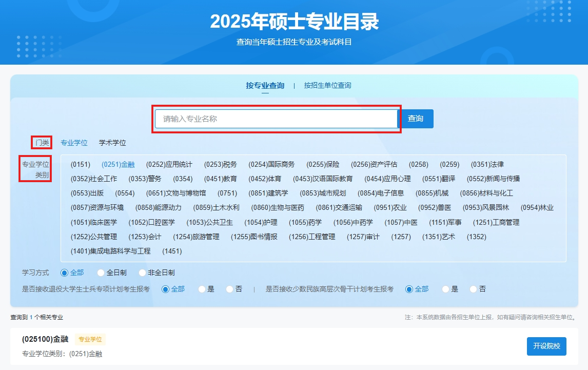This screenshot has height=370, width=588.
Task: Click the (025100)金融 result title
Action: (x=45, y=339)
